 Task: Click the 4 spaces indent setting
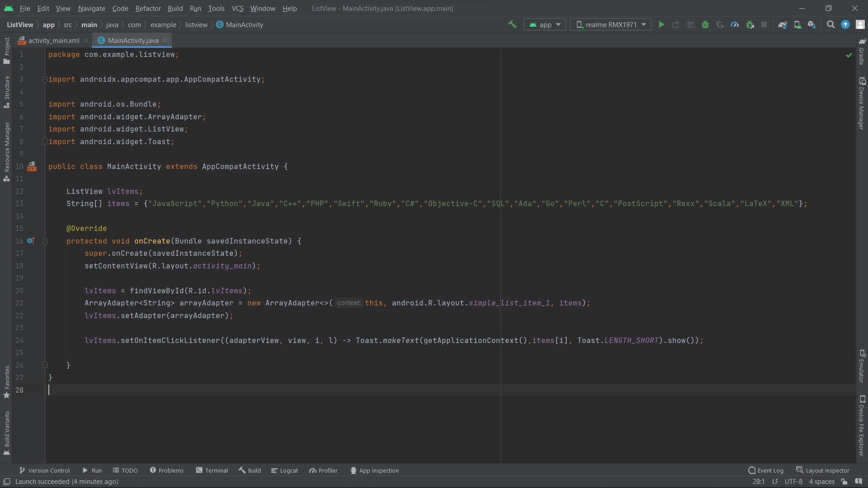coord(821,482)
